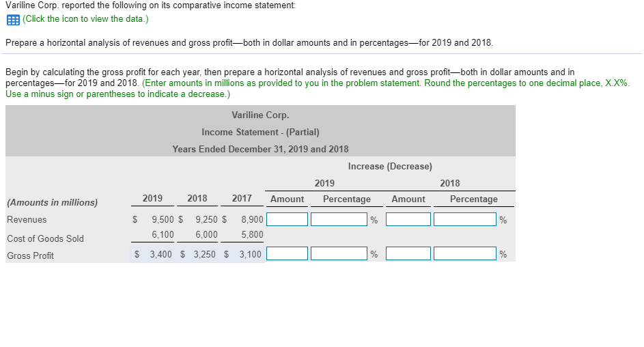Select the 2017 Revenues value 8,900

pos(252,219)
